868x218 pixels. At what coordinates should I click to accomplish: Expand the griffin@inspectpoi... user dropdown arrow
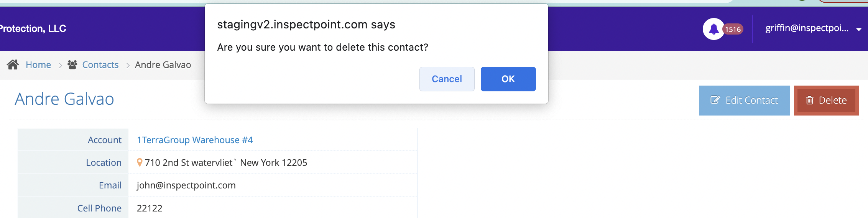click(x=859, y=30)
